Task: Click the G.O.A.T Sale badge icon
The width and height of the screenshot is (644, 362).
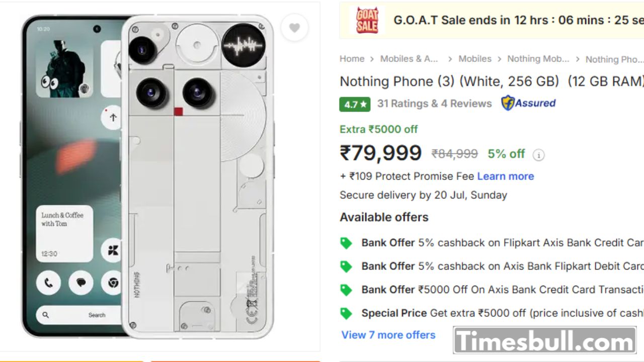Action: [x=367, y=20]
